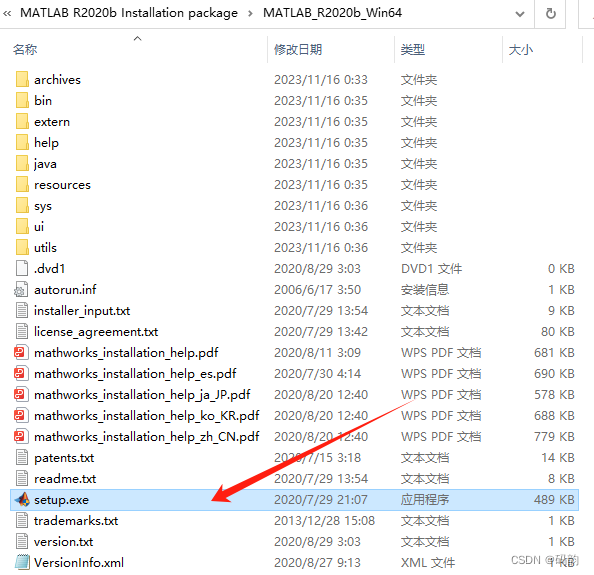
Task: Select MATLAB_R2020b_Win64 breadcrumb segment
Action: [x=332, y=13]
